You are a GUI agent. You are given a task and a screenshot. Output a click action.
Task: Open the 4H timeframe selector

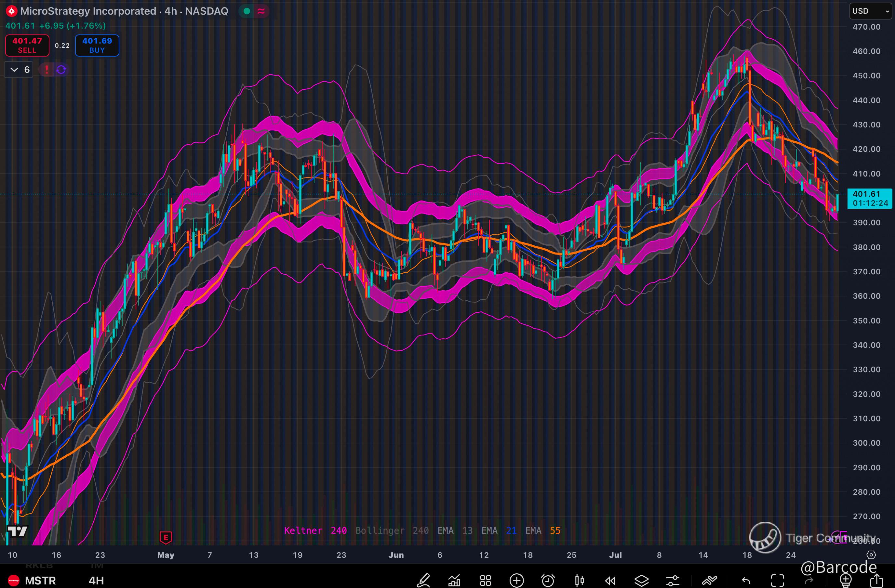96,581
